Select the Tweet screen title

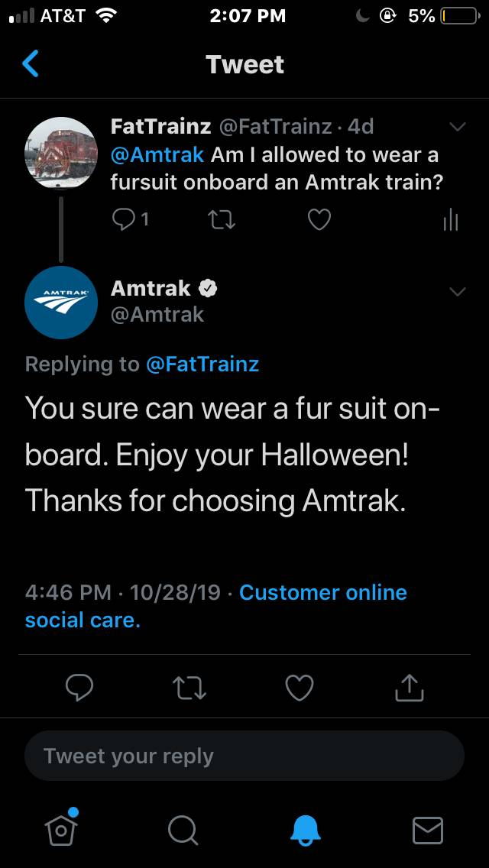(244, 64)
